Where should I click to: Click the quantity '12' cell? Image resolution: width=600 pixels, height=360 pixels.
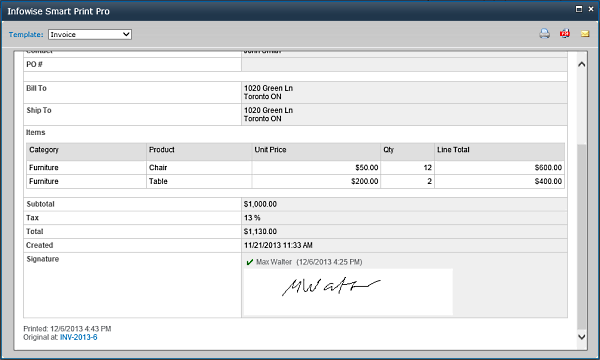point(408,168)
